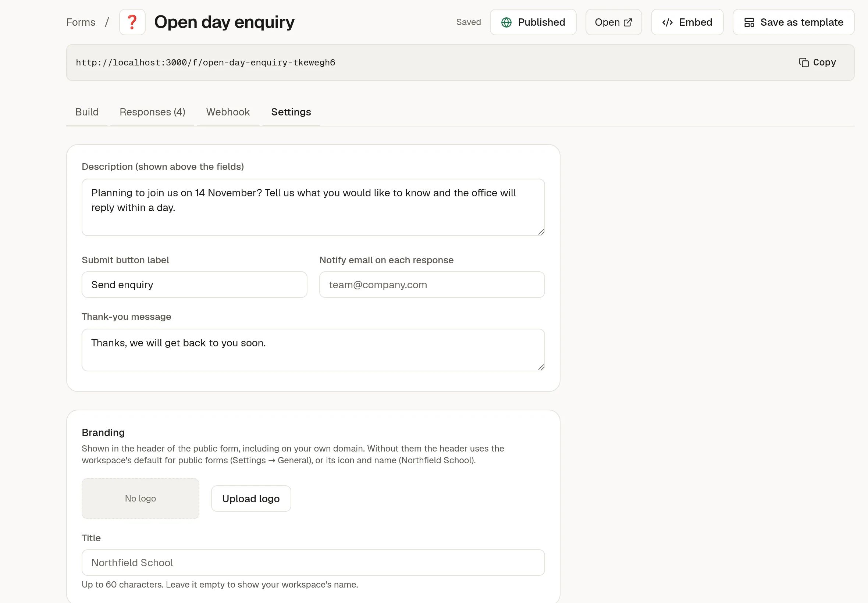Switch to the Build tab

[x=87, y=112]
